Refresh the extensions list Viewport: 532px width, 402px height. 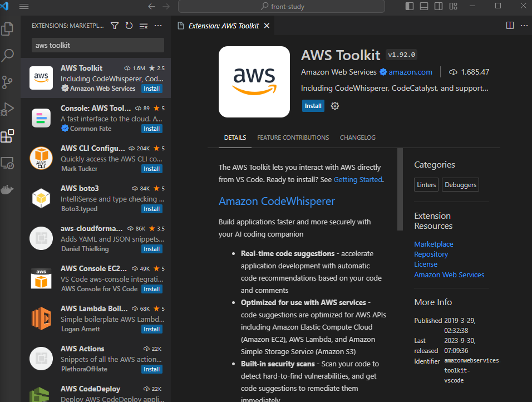coord(129,26)
